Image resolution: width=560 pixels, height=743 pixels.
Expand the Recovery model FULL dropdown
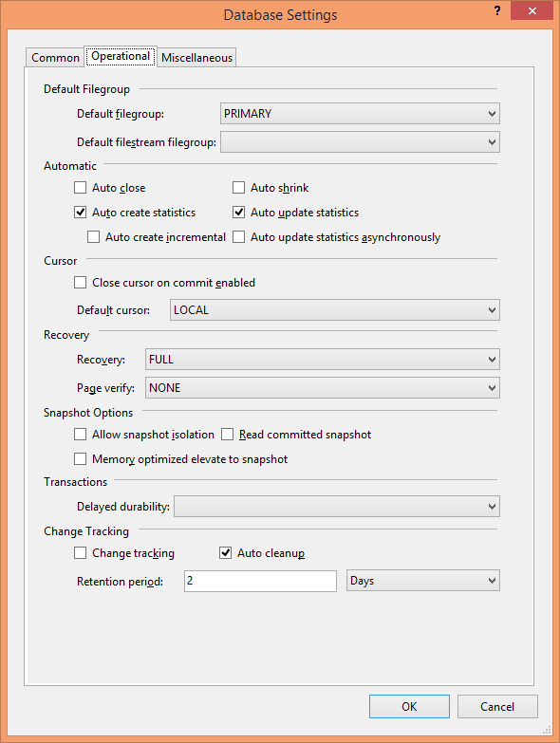(322, 360)
